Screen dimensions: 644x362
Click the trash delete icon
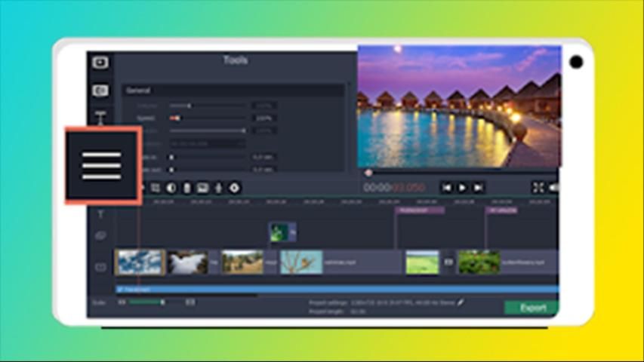(x=187, y=188)
